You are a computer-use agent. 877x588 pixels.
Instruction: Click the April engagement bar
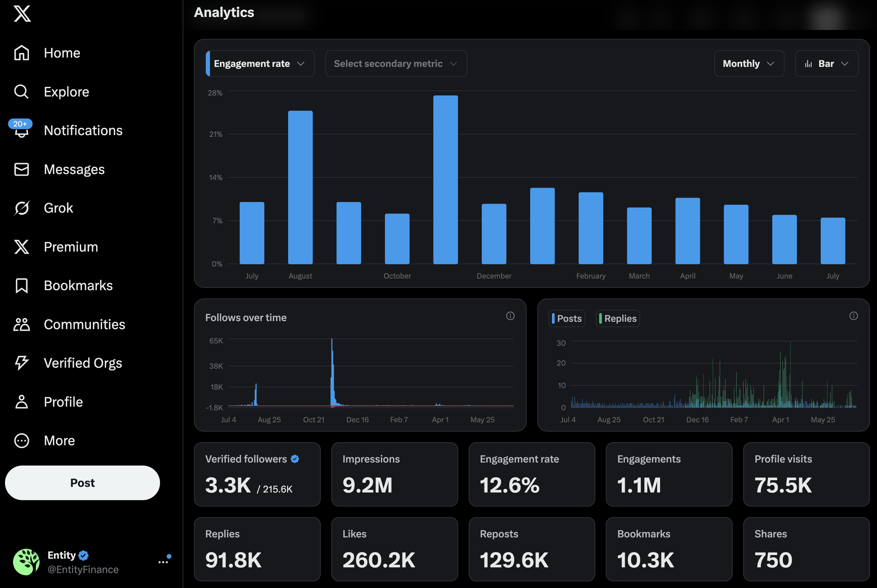(x=688, y=231)
